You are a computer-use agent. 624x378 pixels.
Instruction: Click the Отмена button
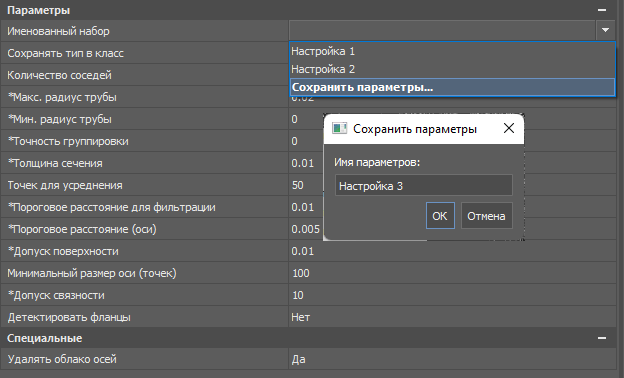click(x=487, y=216)
